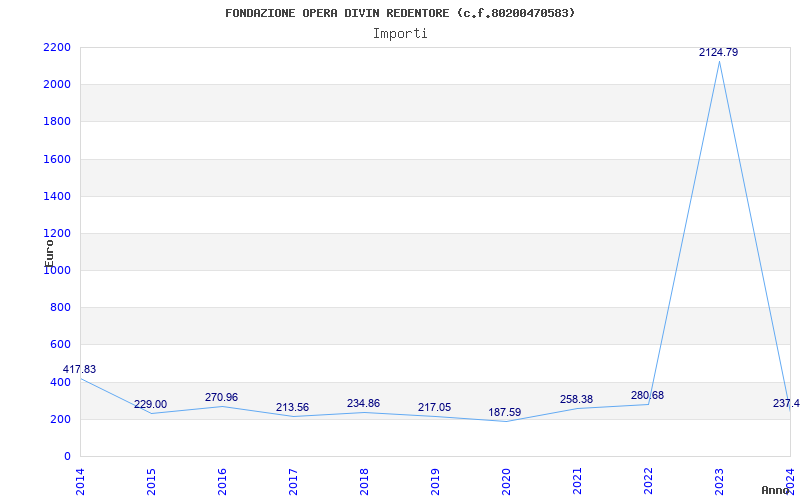Click the 2017 x-axis year label
Screen dimensions: 800x500
pyautogui.click(x=293, y=481)
